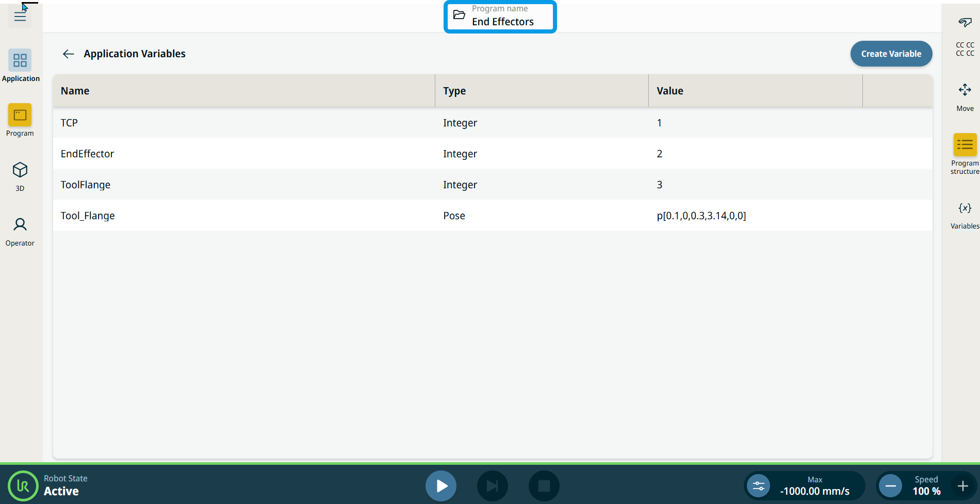Open the 3D view
980x504 pixels.
coord(20,175)
